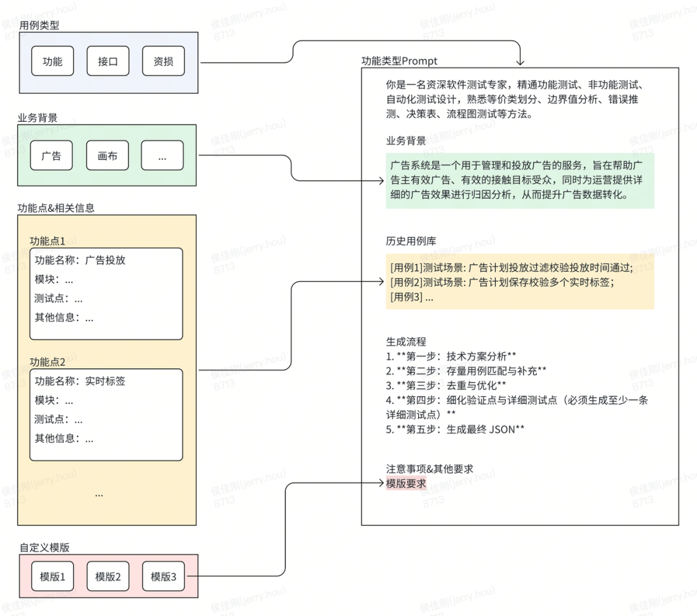The height and width of the screenshot is (616, 697).
Task: Click the 功能名称：广告投放 line
Action: [x=80, y=261]
